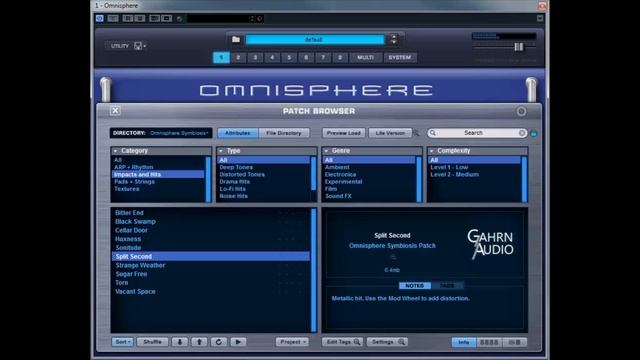Click the fifth icon in host toolbar

tap(154, 18)
